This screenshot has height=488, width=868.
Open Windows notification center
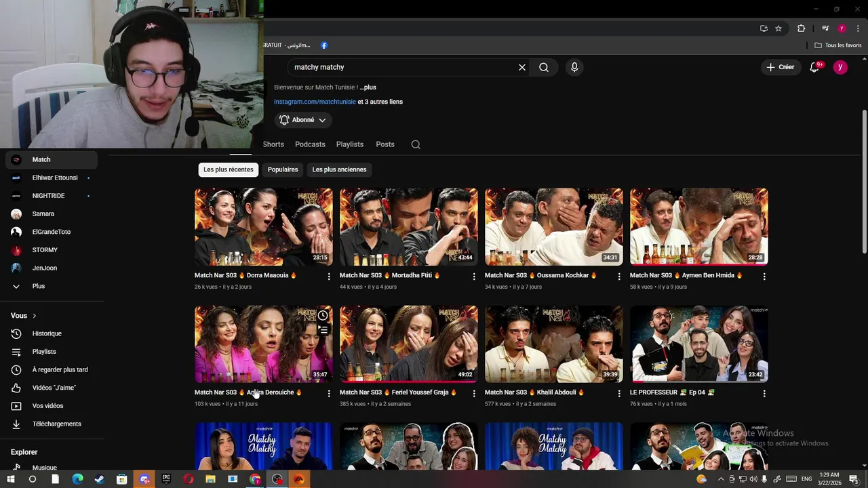pyautogui.click(x=854, y=479)
